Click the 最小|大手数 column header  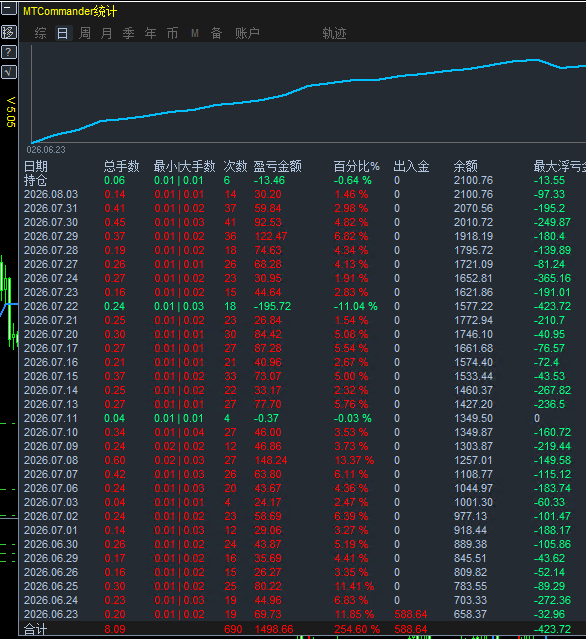[184, 166]
